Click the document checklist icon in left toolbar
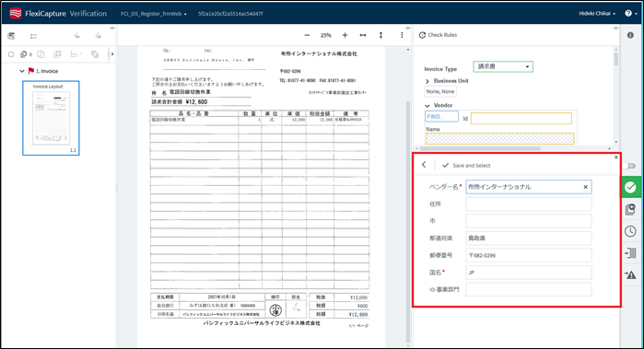Image resolution: width=644 pixels, height=349 pixels. click(11, 36)
